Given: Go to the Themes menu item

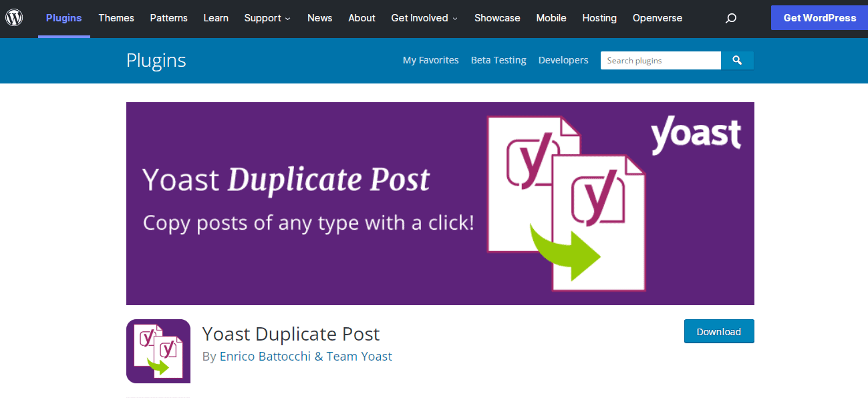Looking at the screenshot, I should pos(116,18).
